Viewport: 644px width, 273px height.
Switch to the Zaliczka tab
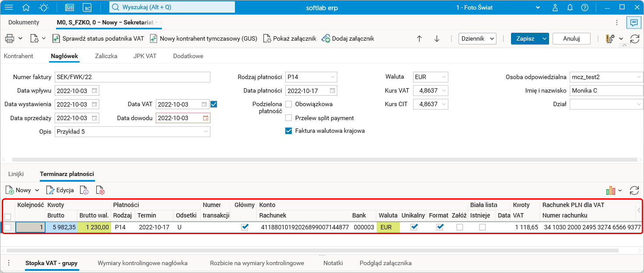pos(106,56)
